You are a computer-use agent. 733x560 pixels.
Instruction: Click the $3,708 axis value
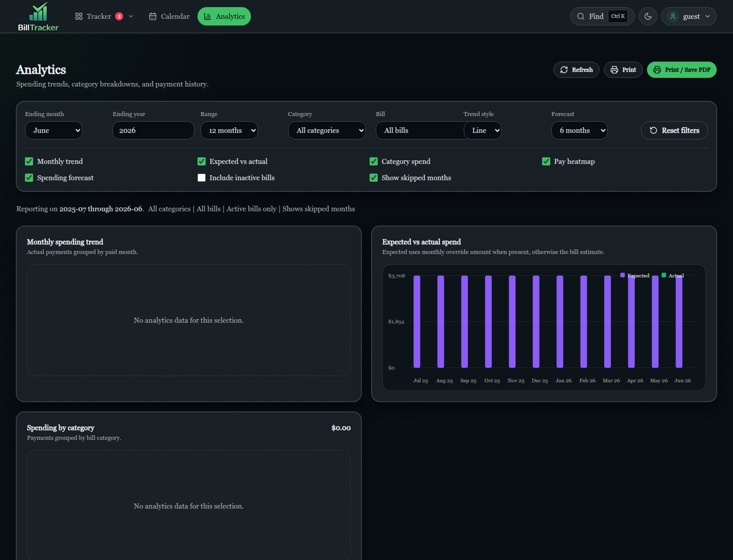397,275
